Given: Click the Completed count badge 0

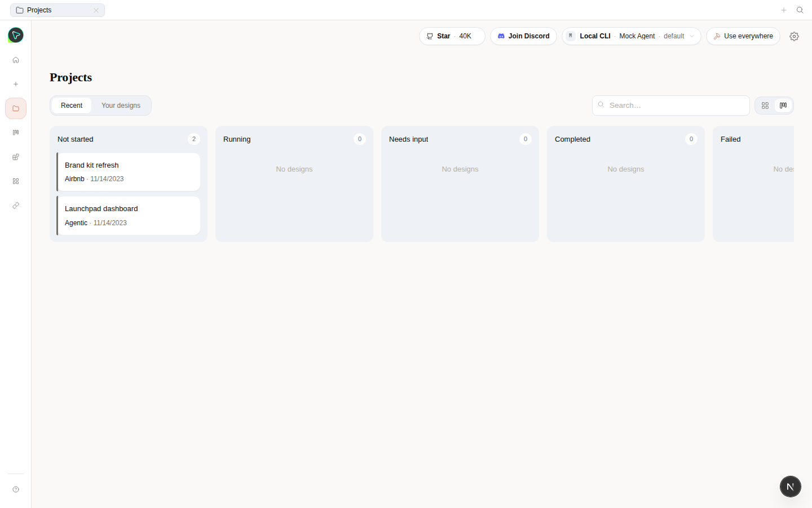Looking at the screenshot, I should [691, 139].
